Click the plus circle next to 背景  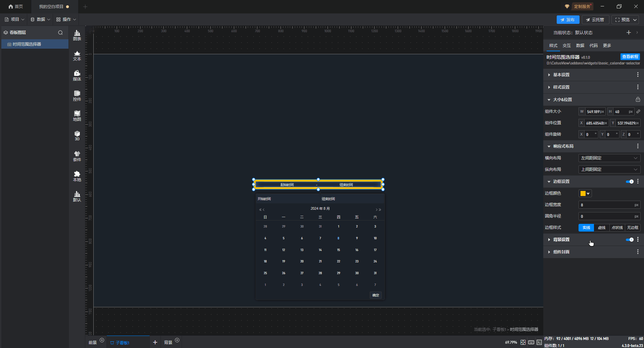(177, 340)
